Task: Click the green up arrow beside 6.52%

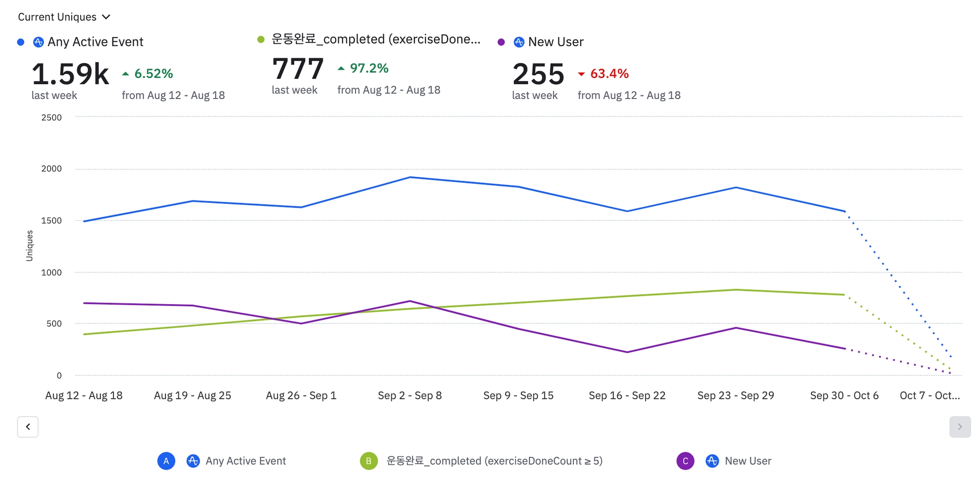Action: coord(125,74)
